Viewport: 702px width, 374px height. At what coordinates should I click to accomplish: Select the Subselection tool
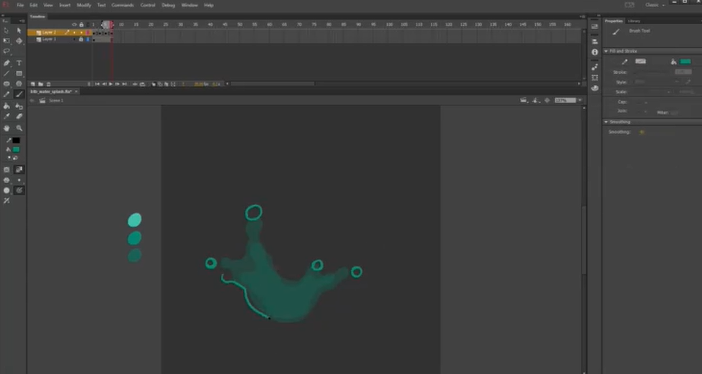(19, 30)
